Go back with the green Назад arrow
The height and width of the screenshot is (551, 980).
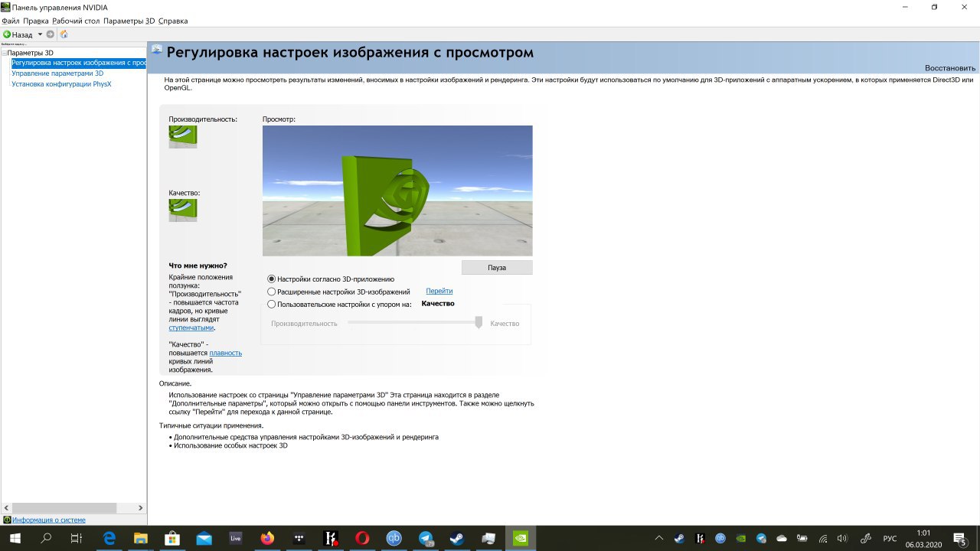[x=18, y=34]
